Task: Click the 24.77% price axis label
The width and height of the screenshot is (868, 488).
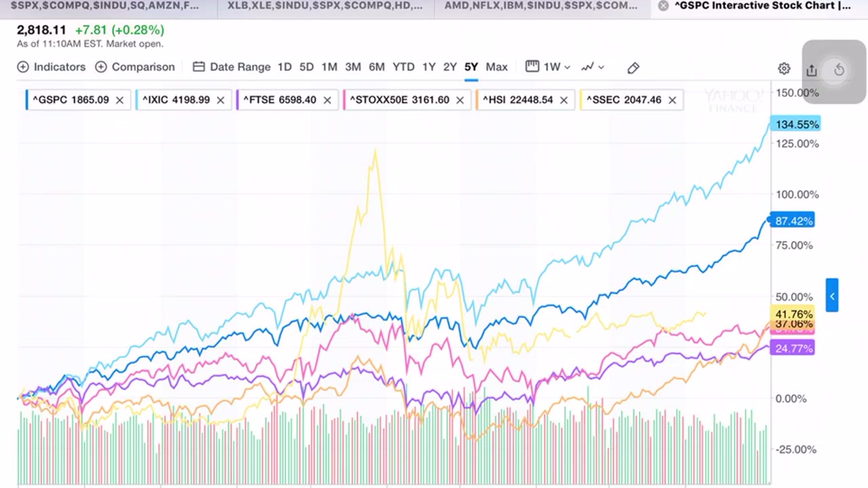Action: [x=793, y=348]
